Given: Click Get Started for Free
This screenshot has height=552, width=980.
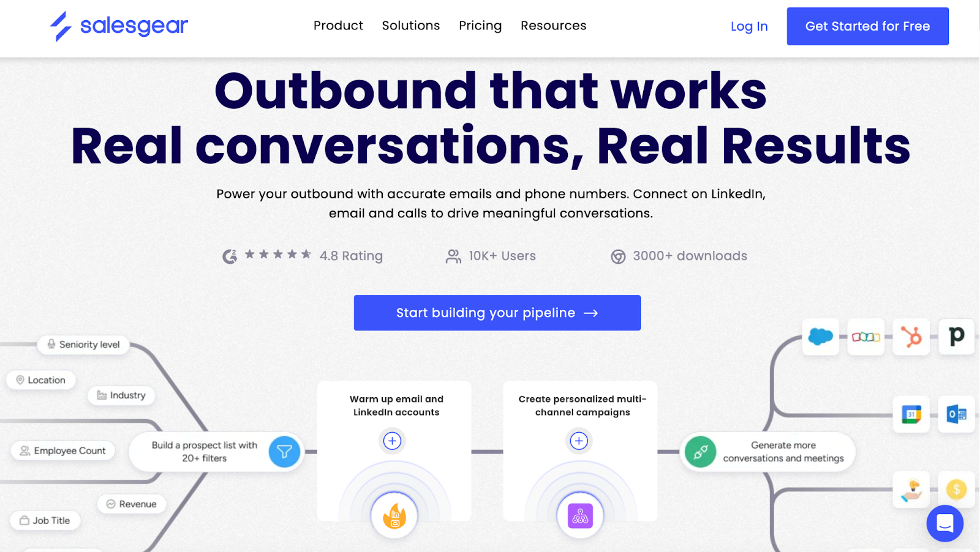Looking at the screenshot, I should coord(867,26).
